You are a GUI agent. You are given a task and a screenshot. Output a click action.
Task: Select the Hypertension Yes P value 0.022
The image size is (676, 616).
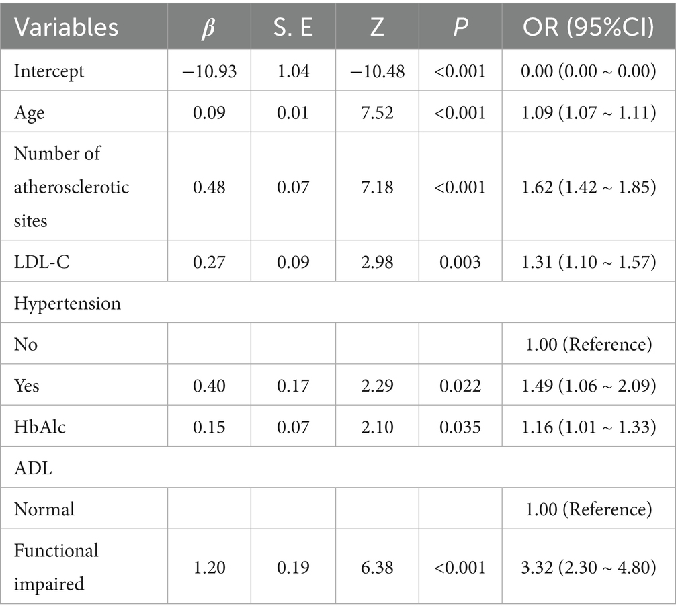click(x=460, y=385)
